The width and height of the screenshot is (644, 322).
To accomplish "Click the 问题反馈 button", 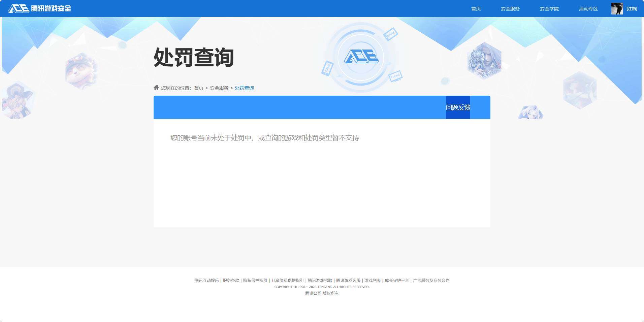I will tap(458, 107).
